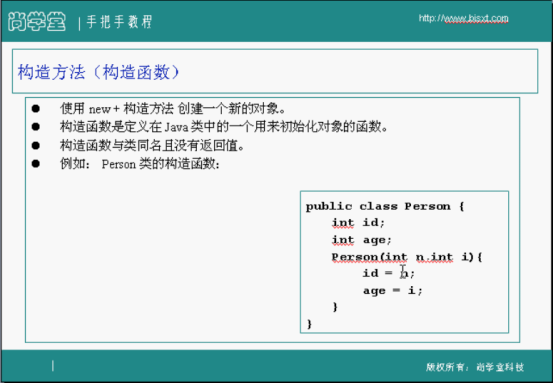Click the bullet line 使用 new + 构造方法 创建一个新的对象

173,108
